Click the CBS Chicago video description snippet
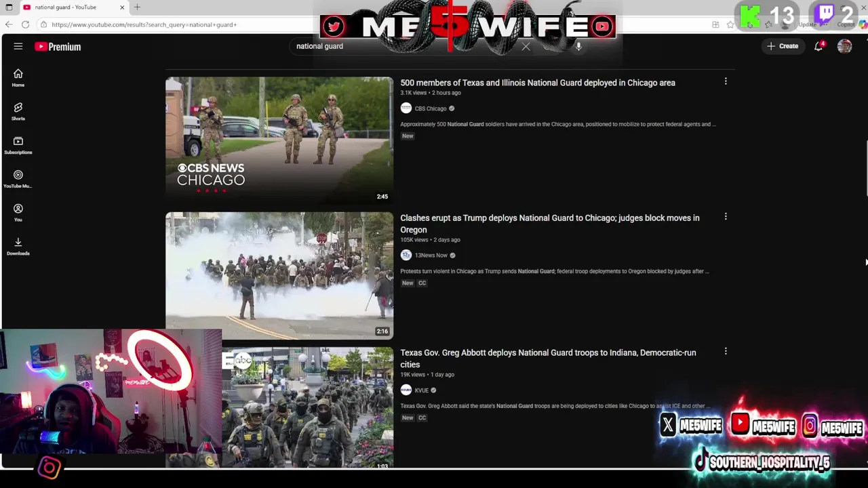This screenshot has width=868, height=488. pos(557,124)
